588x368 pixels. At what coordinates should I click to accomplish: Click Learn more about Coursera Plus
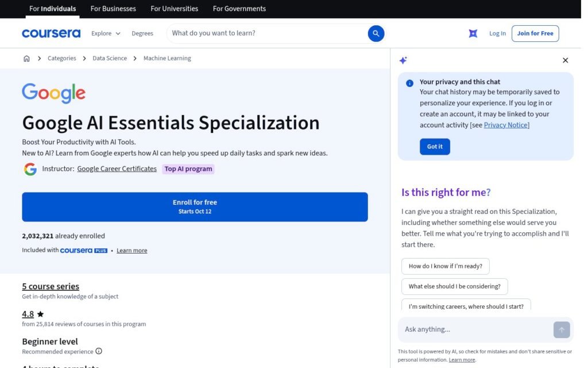[131, 251]
